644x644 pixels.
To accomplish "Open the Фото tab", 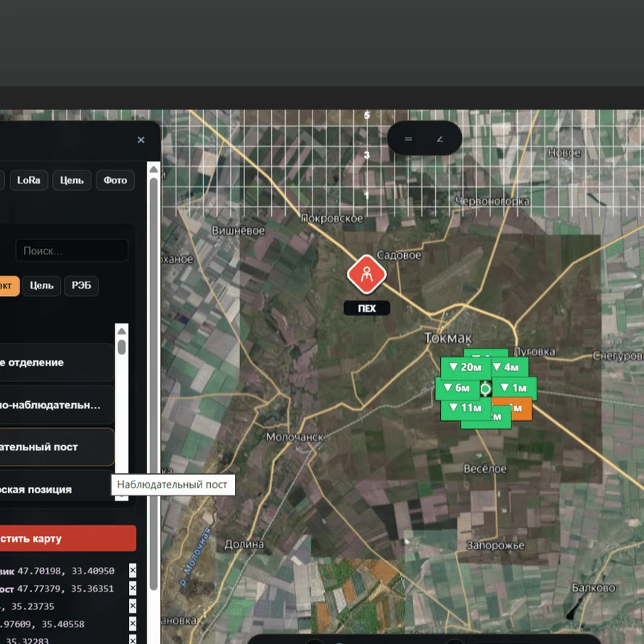I will point(115,181).
